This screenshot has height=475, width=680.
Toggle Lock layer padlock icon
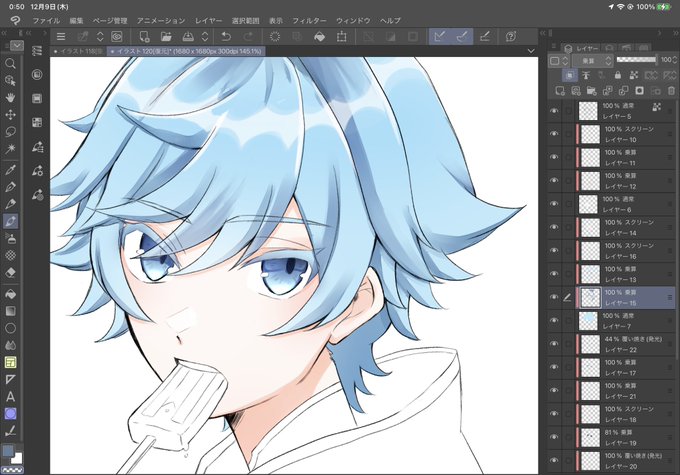[x=618, y=75]
